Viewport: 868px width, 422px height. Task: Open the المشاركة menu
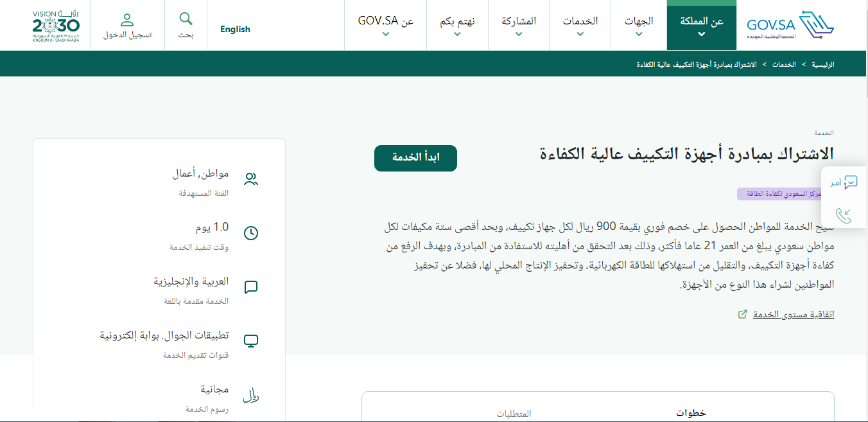519,26
